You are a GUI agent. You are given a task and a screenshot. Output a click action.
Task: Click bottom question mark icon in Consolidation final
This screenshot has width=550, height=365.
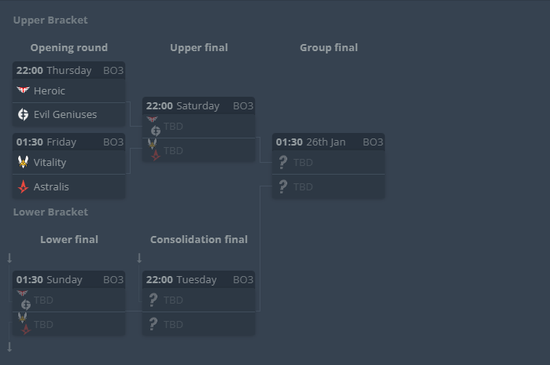[153, 324]
